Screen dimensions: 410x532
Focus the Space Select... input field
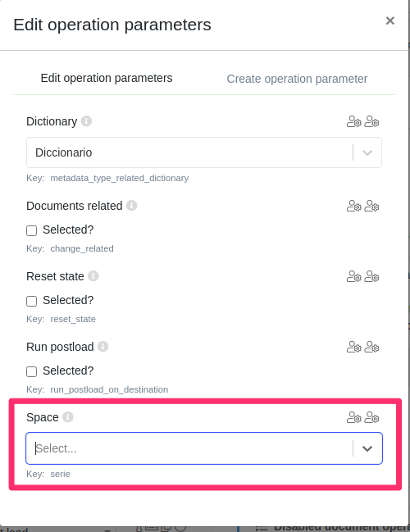tap(190, 448)
